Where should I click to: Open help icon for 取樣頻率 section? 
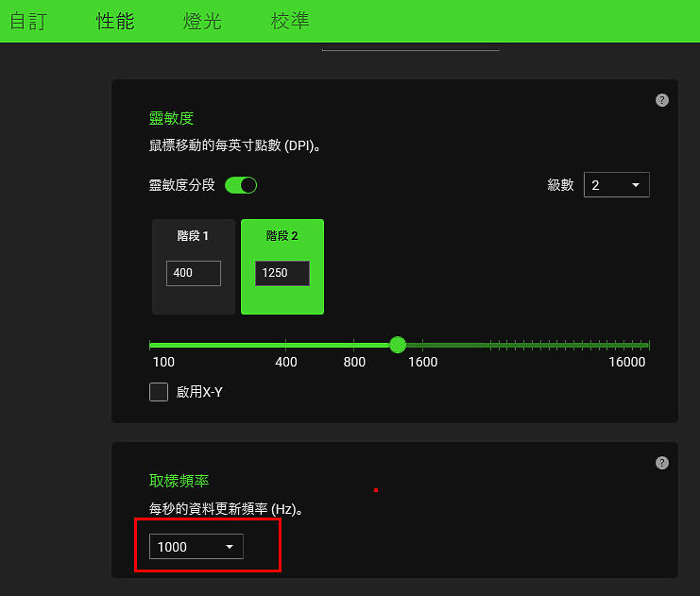point(661,463)
